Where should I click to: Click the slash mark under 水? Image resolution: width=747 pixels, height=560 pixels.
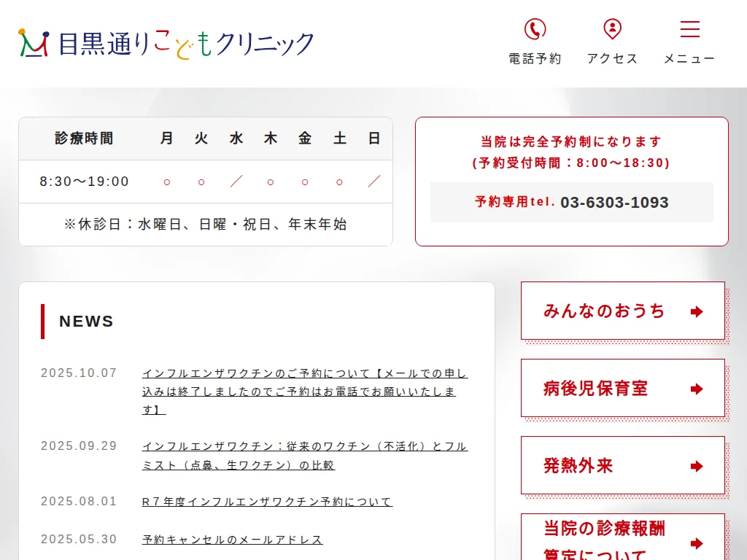point(236,182)
